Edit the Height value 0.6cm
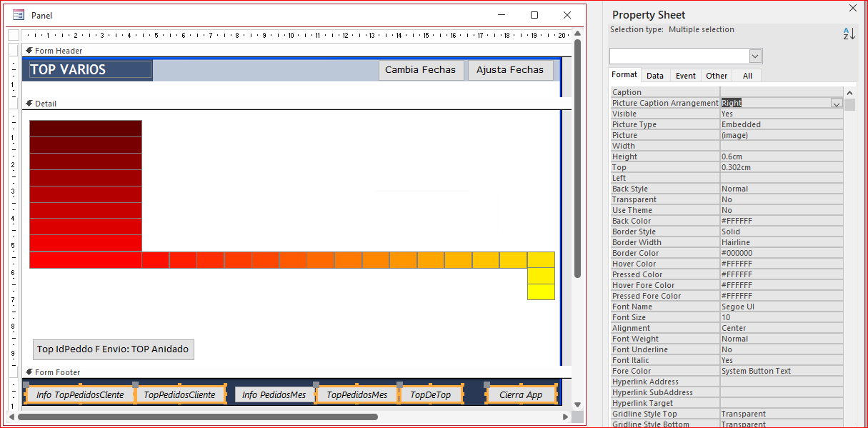 (x=781, y=156)
